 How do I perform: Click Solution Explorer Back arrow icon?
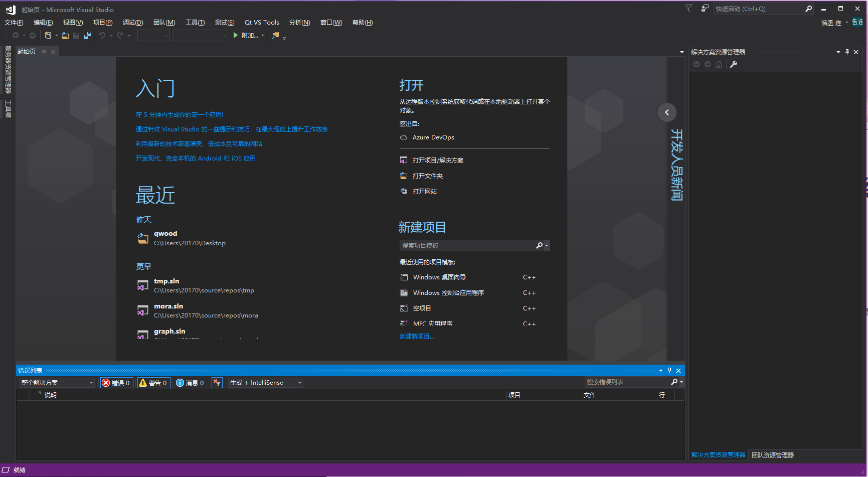697,64
